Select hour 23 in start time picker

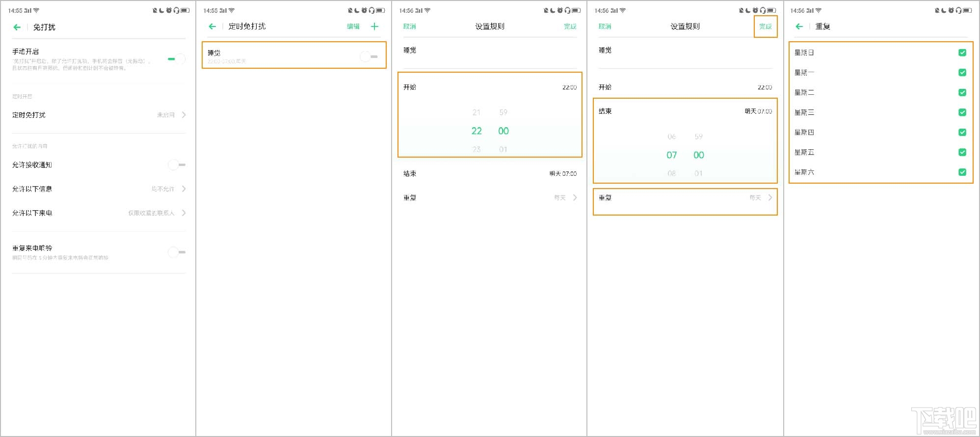477,149
